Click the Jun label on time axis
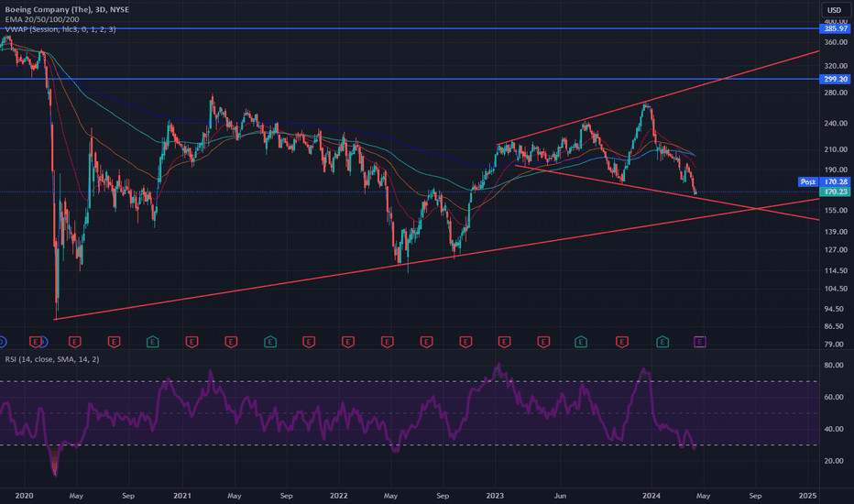The height and width of the screenshot is (504, 854). coord(560,495)
